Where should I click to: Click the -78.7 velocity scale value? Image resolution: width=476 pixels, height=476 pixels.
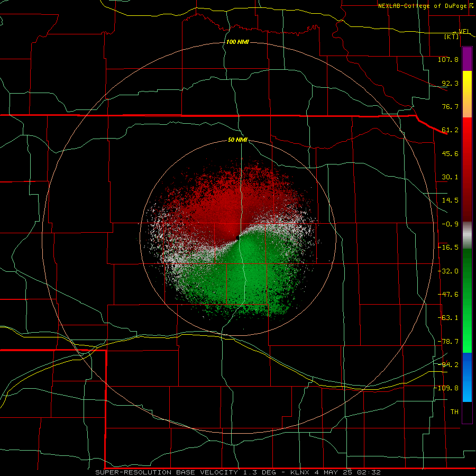(448, 342)
